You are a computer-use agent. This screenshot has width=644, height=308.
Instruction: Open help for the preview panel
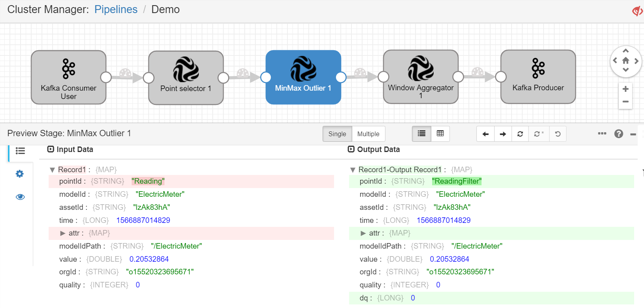click(x=619, y=134)
